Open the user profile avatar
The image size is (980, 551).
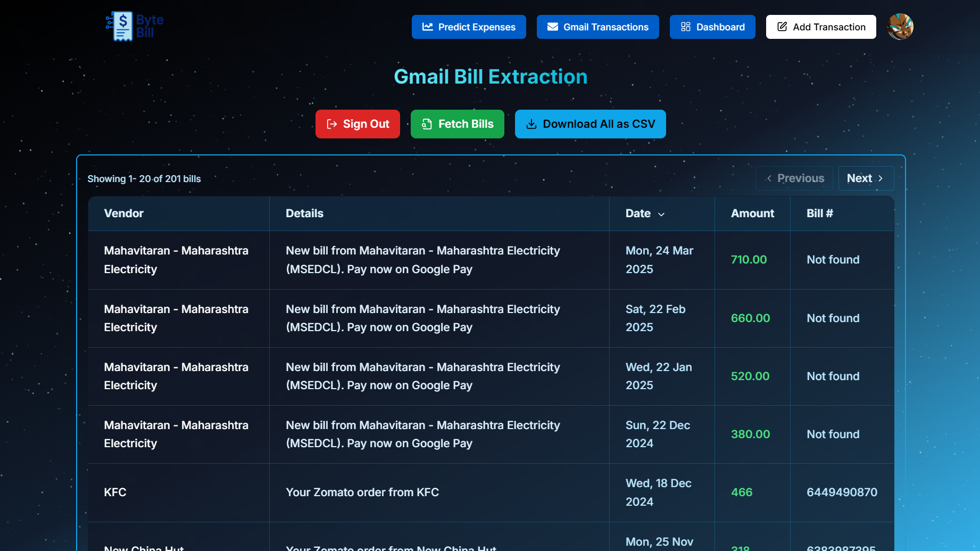point(900,27)
